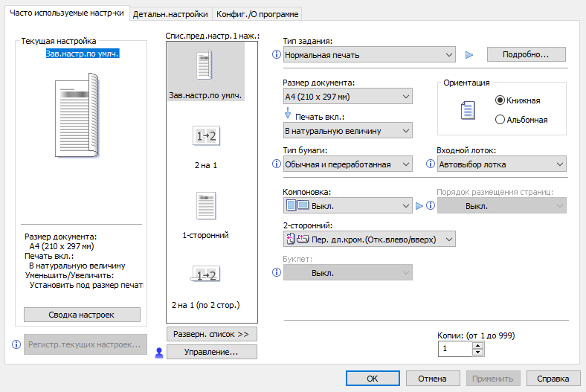Click 'A4 (210 x 297 мм)' summary text at left
This screenshot has width=586, height=392.
click(x=62, y=246)
